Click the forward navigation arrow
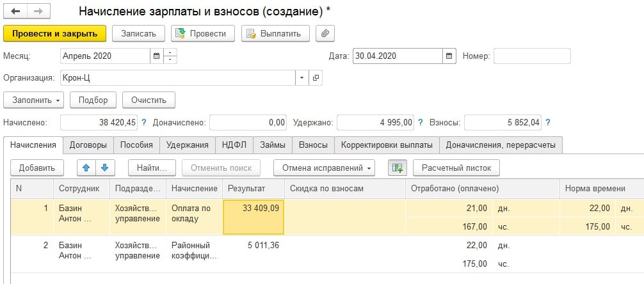 pos(37,12)
